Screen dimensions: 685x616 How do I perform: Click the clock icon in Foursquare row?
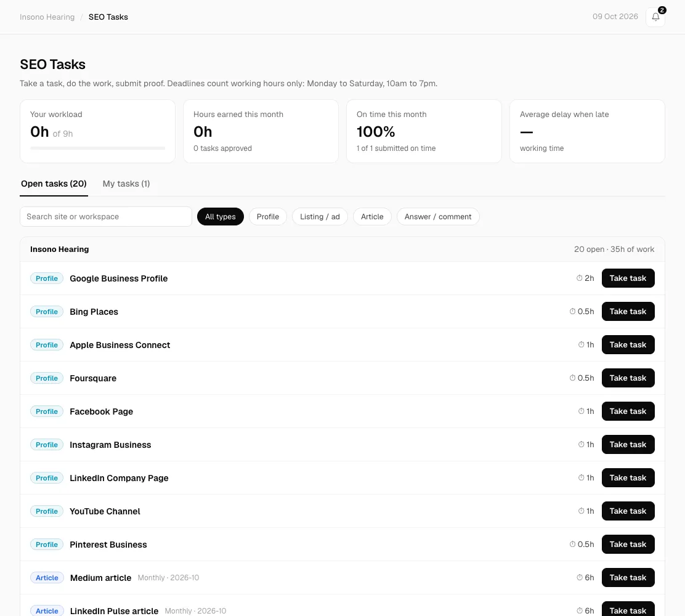572,378
